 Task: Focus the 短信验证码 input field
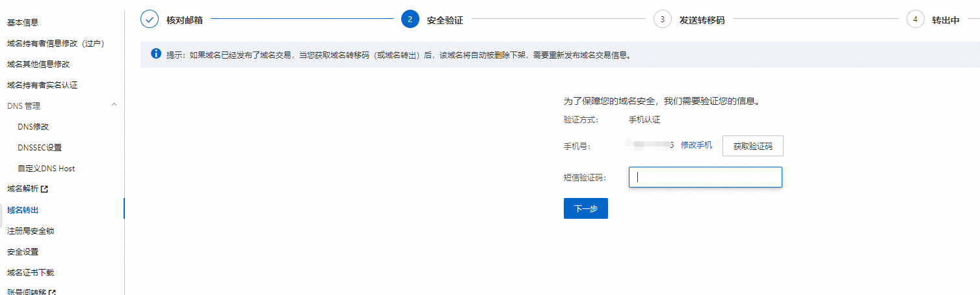705,177
